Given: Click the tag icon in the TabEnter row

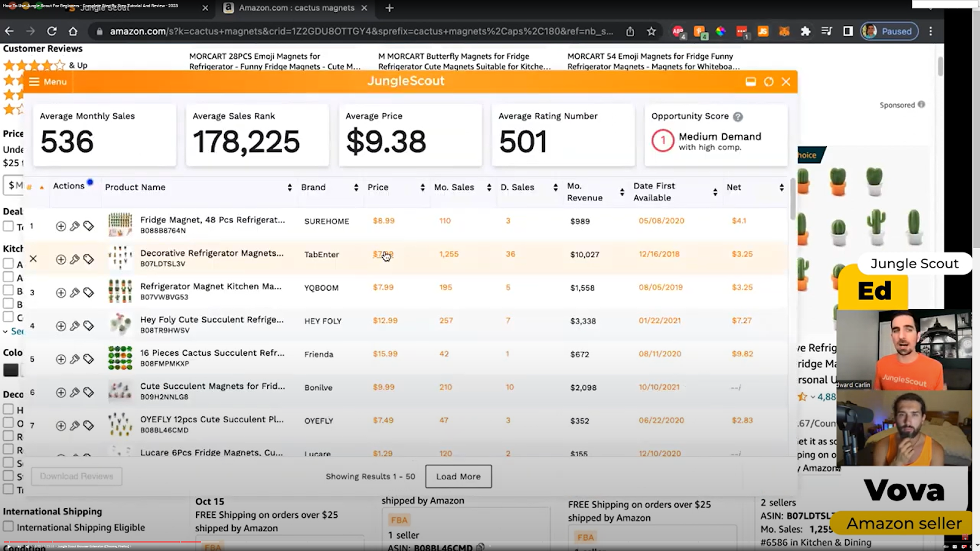Looking at the screenshot, I should coord(89,260).
